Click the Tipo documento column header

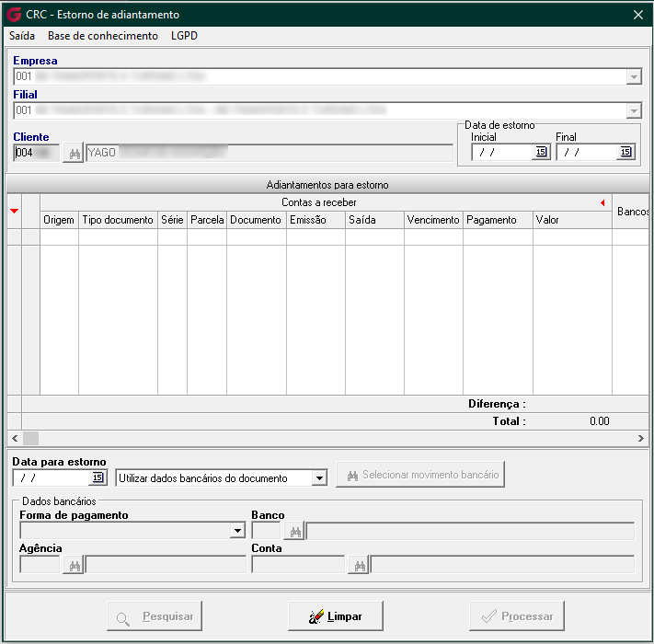pos(118,220)
